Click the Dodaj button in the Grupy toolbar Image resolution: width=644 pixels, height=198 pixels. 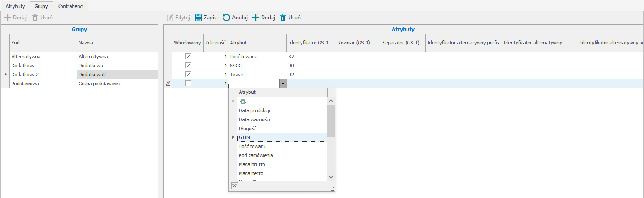pyautogui.click(x=16, y=18)
